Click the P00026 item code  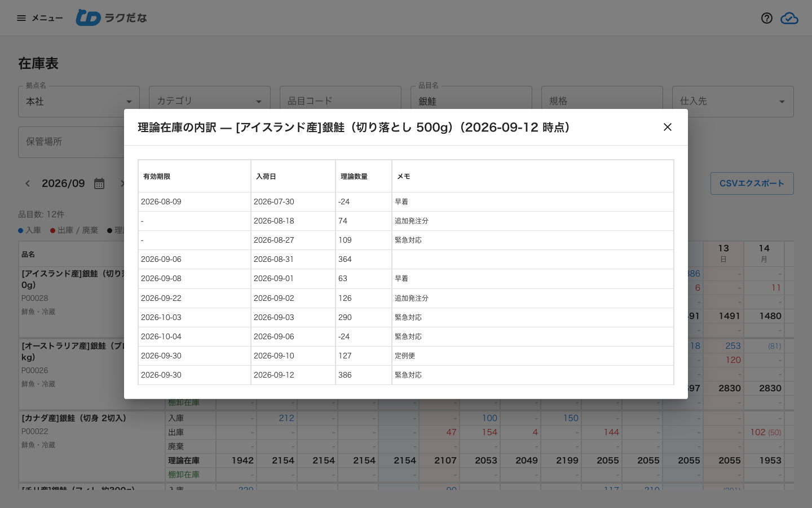pyautogui.click(x=35, y=370)
